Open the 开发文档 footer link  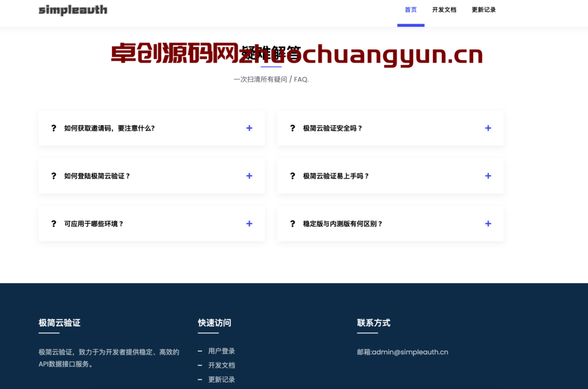222,365
